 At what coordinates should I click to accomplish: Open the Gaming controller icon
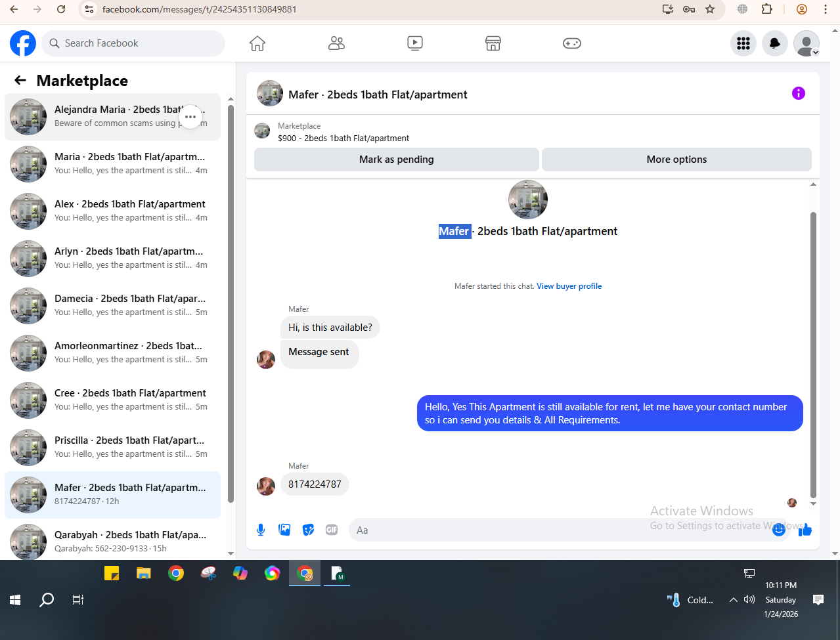point(572,43)
